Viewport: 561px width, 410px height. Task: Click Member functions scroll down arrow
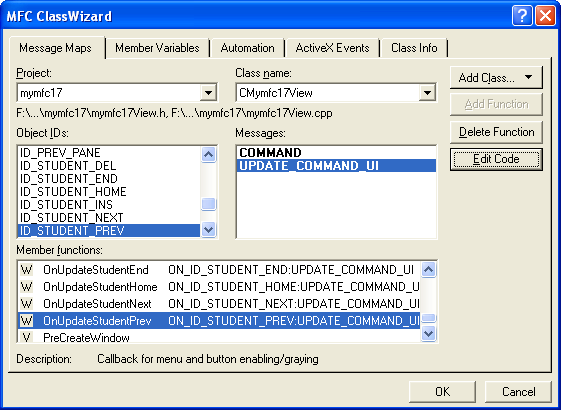(429, 334)
